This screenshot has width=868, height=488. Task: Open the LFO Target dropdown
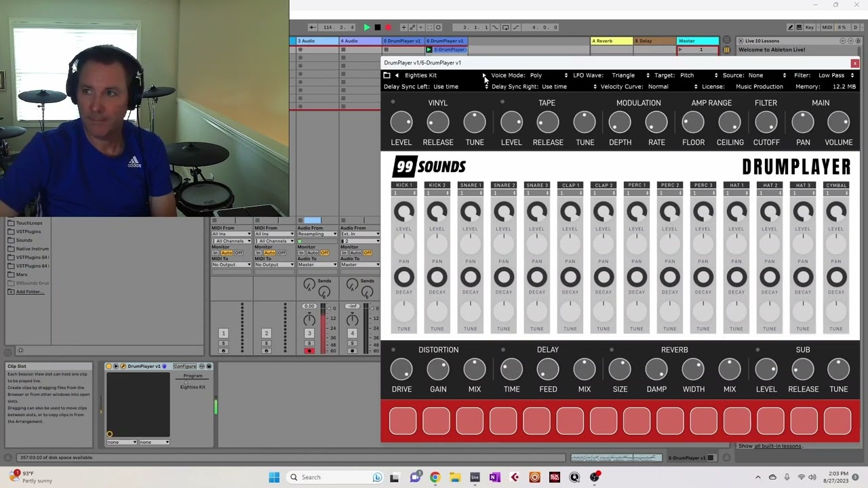698,75
